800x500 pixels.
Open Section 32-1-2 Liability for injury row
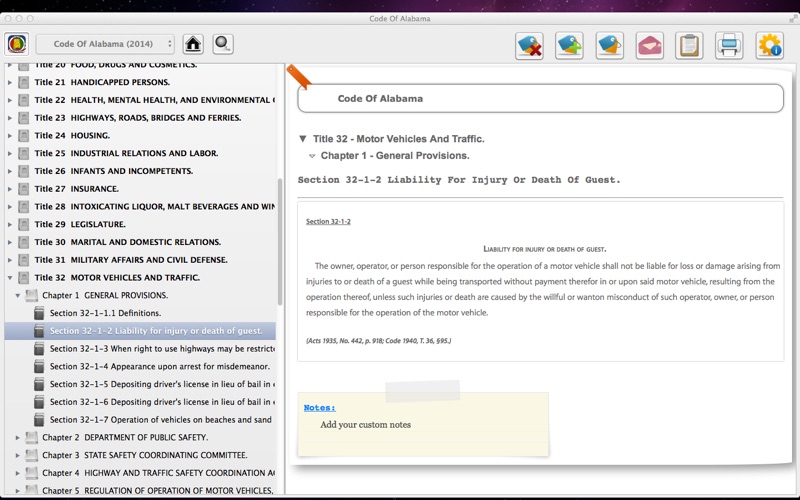140,331
